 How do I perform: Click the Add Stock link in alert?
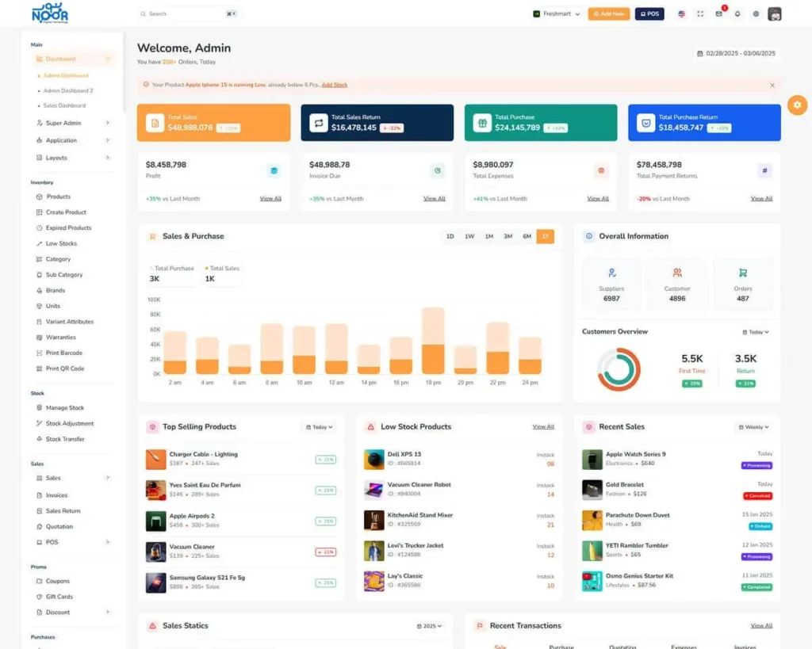pos(335,85)
